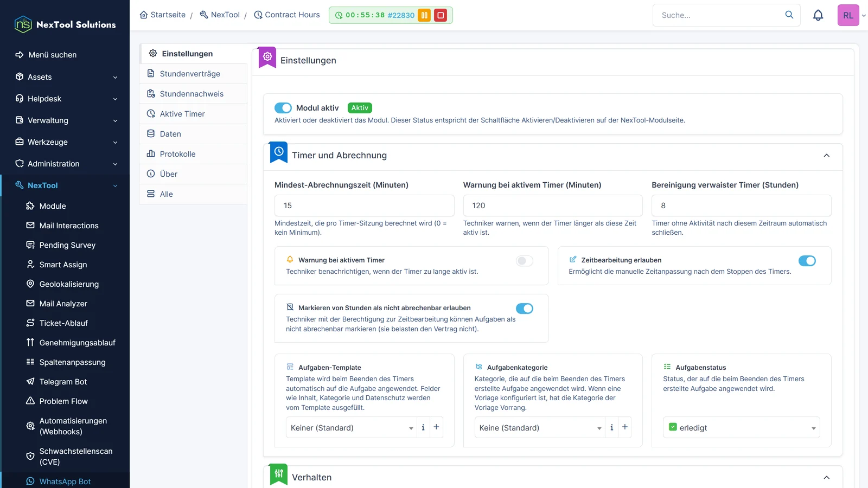This screenshot has height=488, width=868.
Task: Expand Werkzeuge menu
Action: (x=65, y=142)
